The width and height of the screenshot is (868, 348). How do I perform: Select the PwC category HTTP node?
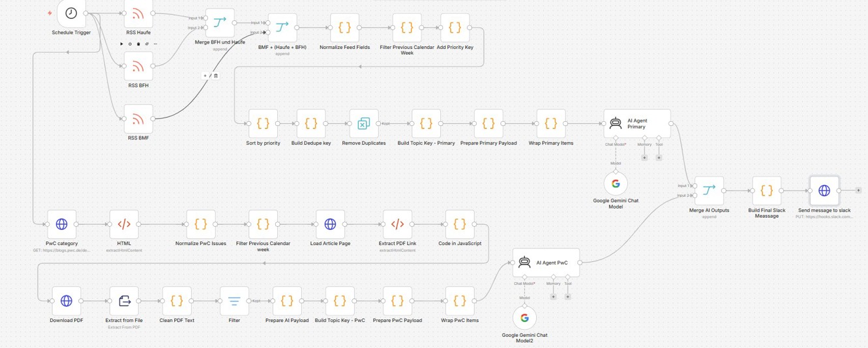[61, 224]
